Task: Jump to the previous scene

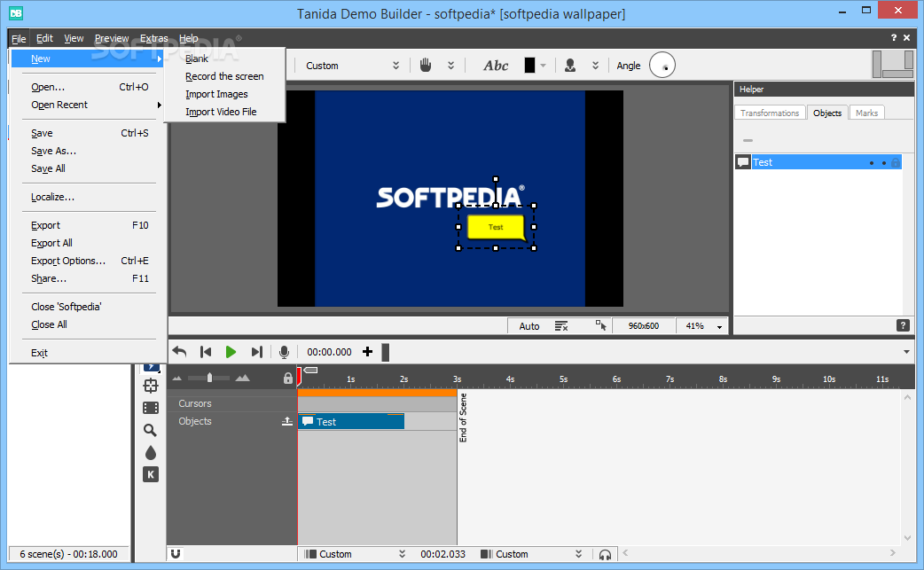Action: (x=206, y=352)
